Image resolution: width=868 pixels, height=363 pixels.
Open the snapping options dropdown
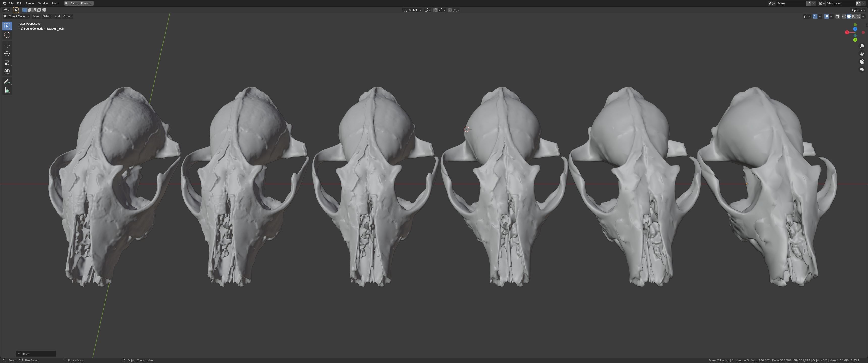point(442,10)
